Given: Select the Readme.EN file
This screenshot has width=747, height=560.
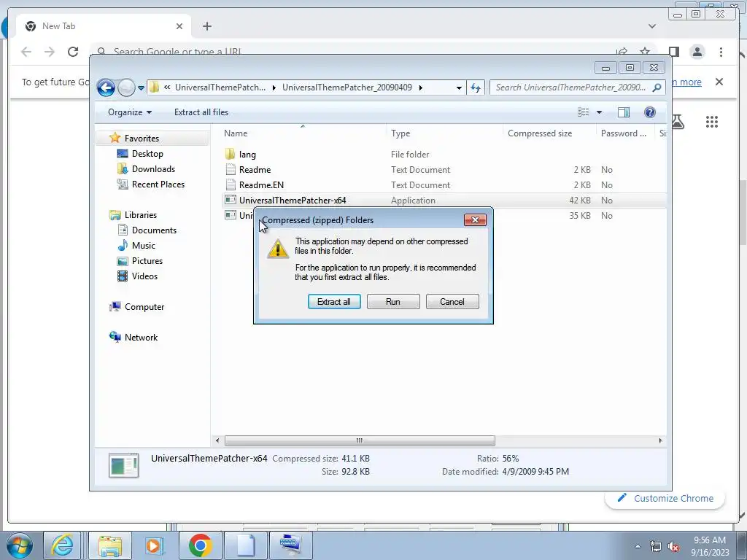Looking at the screenshot, I should pos(261,184).
